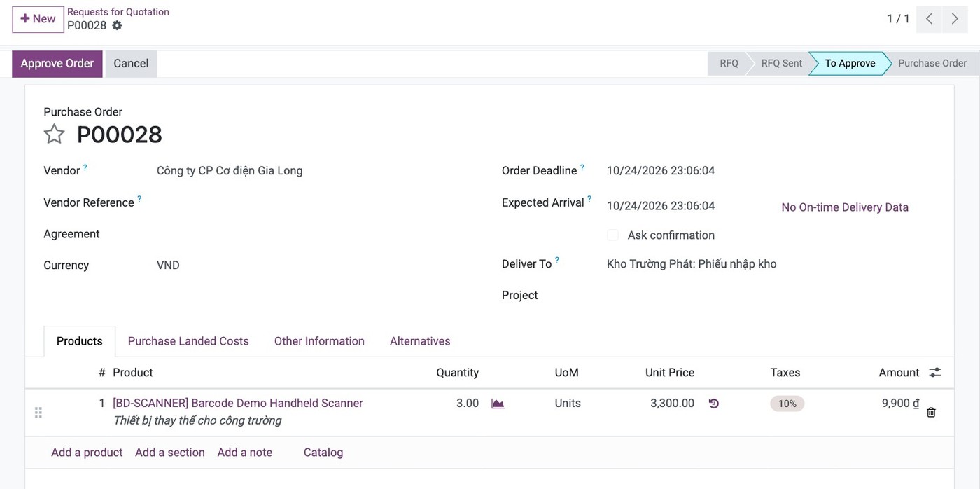The image size is (980, 489).
Task: Click the description Thiết bị thay thế cho công trường
Action: tap(197, 420)
